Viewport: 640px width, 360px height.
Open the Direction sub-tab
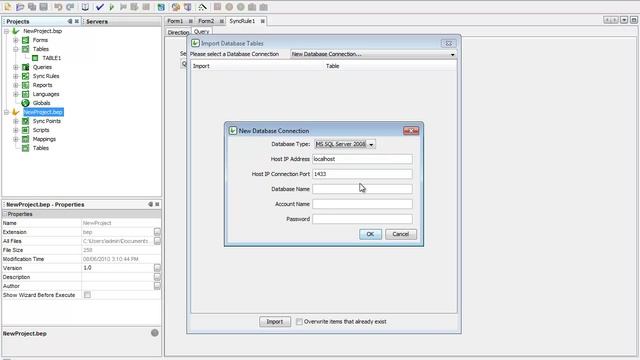pos(178,32)
